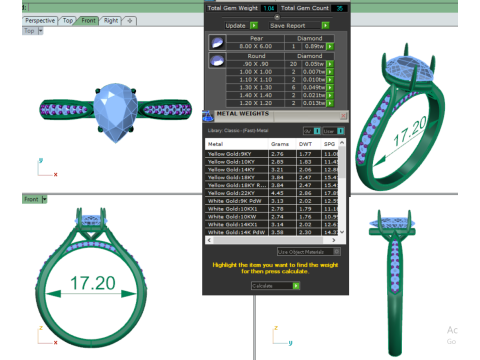Select the White Gold:14KX1 row
480x360 pixels.
(271, 225)
